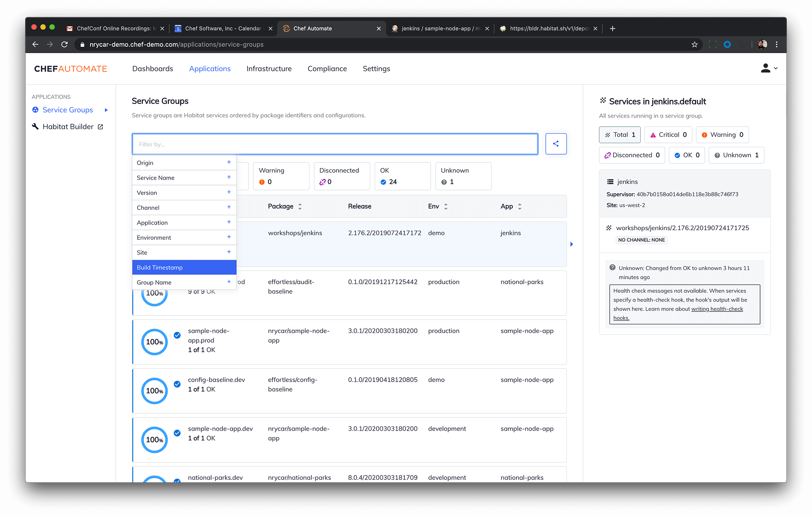
Task: Open Chrome three-dot menu
Action: tap(777, 45)
